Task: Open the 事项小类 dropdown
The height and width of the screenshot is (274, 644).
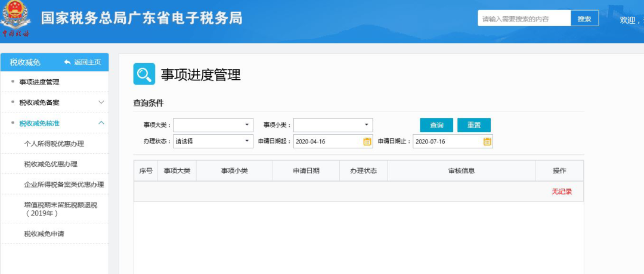Action: [333, 124]
